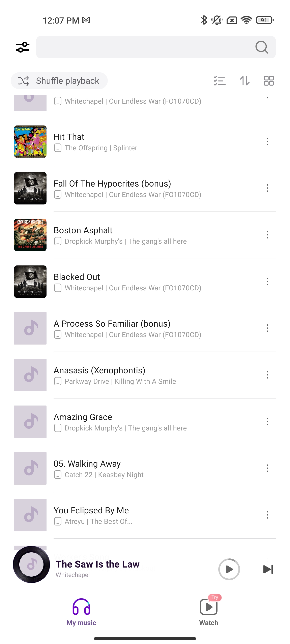Open the sort order options

click(x=244, y=81)
